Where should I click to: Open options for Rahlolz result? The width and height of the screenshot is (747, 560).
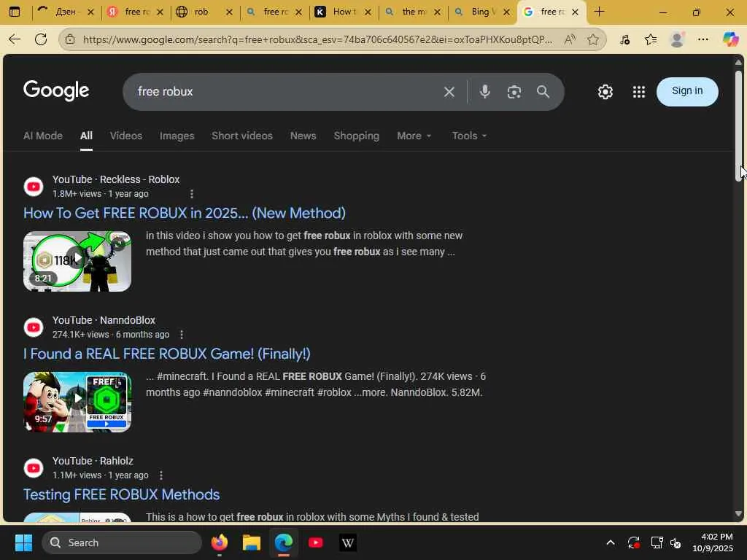(x=161, y=475)
